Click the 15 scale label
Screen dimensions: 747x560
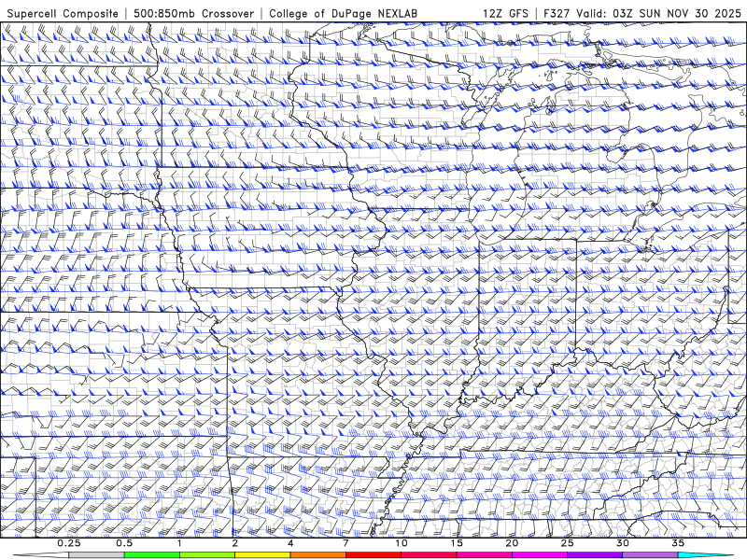click(x=457, y=543)
